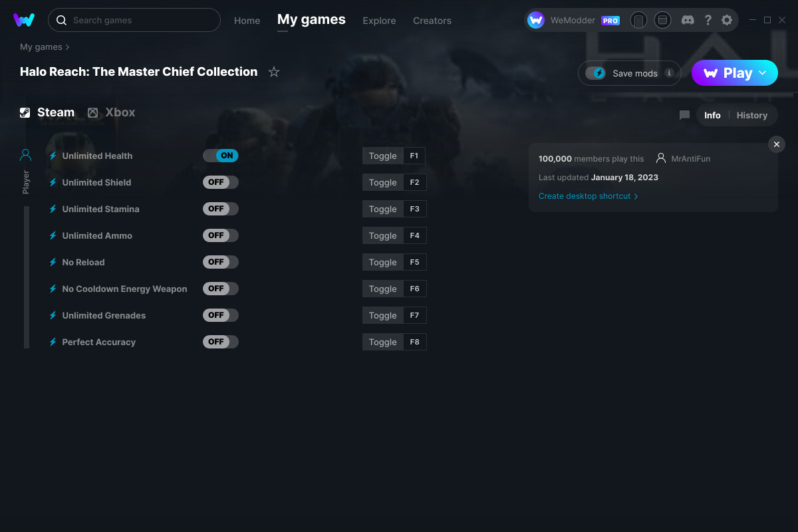The height and width of the screenshot is (532, 798).
Task: Open the My games breadcrumb
Action: [41, 47]
